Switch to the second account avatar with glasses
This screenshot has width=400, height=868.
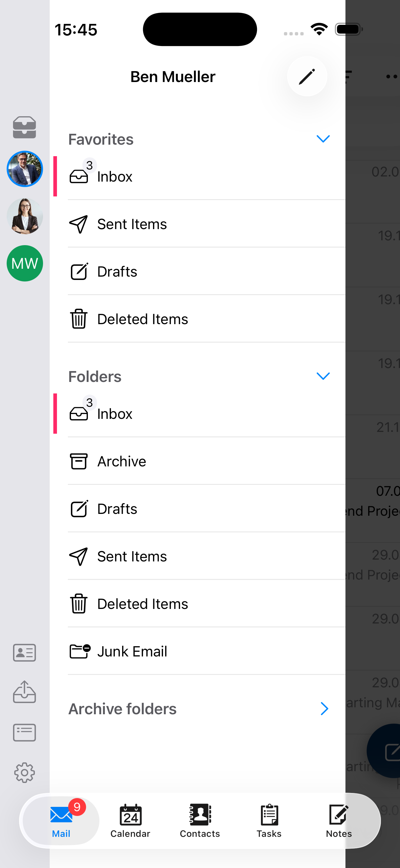(x=25, y=216)
